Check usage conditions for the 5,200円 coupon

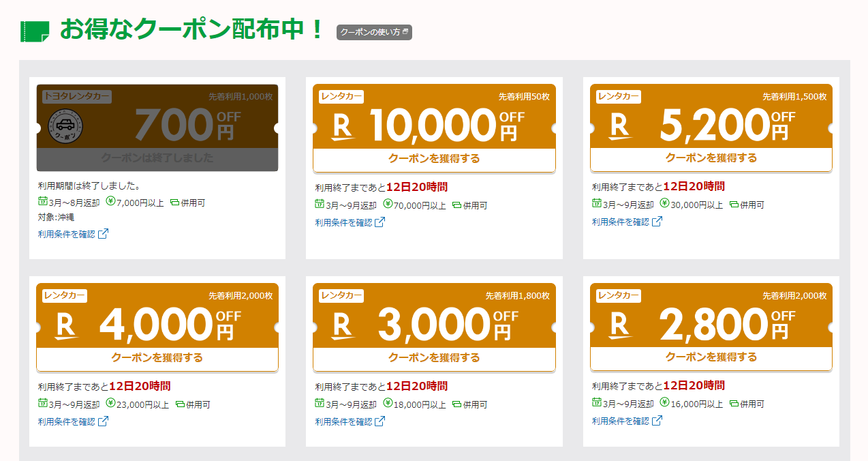tap(627, 222)
